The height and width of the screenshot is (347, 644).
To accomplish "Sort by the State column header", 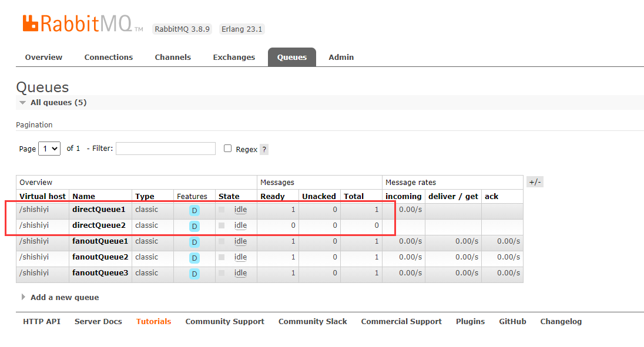I will tap(229, 197).
